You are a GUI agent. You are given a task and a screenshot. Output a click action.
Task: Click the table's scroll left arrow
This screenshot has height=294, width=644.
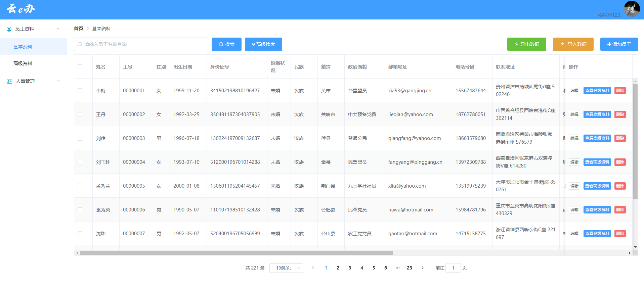coord(77,253)
